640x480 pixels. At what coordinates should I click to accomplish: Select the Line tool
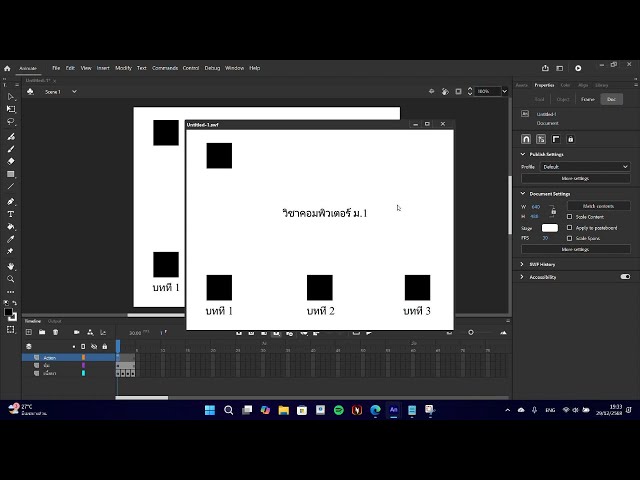pos(11,187)
